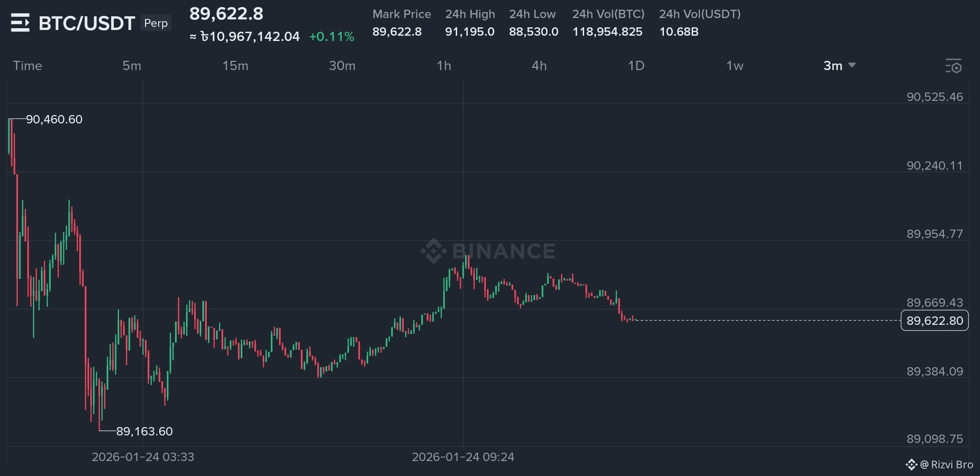Click the Perp contract type badge
Viewport: 980px width, 476px height.
point(156,23)
